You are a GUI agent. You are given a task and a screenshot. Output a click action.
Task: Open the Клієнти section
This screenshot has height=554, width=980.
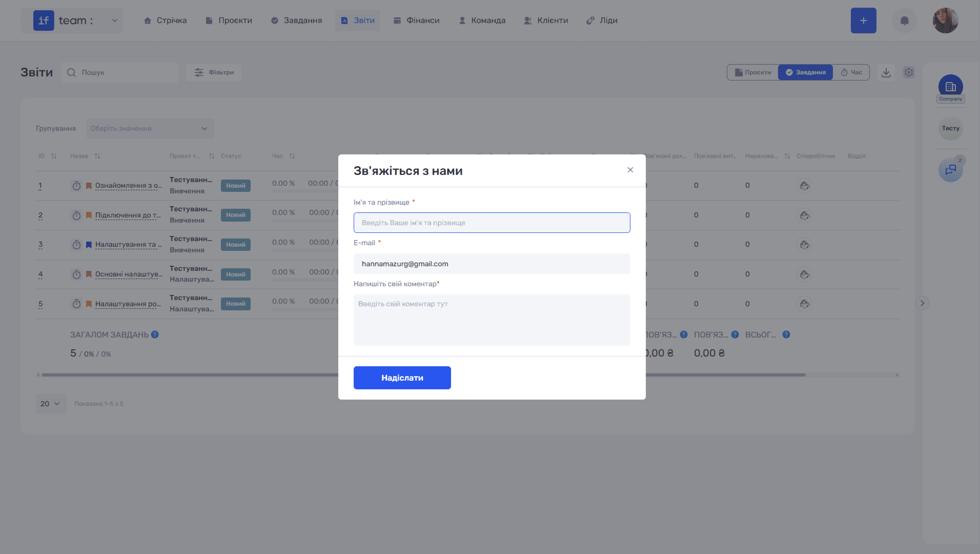click(x=546, y=21)
